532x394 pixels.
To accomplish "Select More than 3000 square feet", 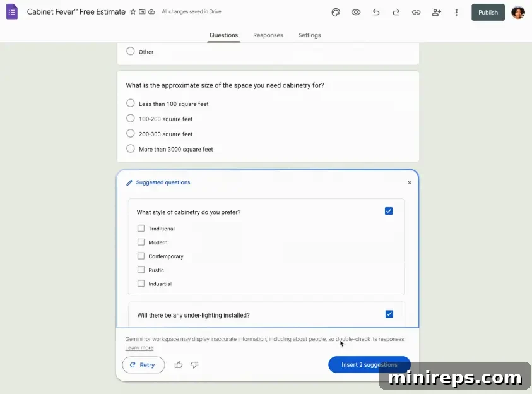I will (130, 148).
